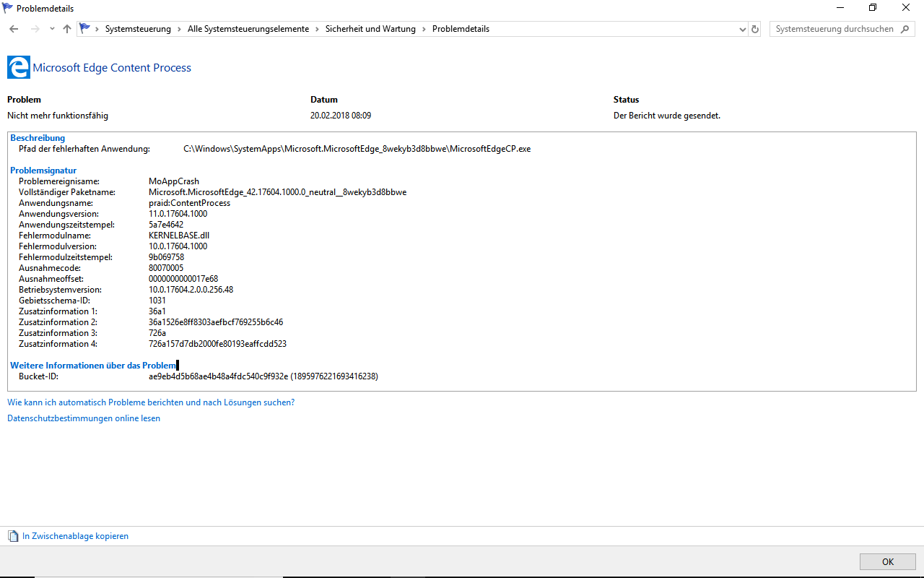Click In Zwischenablage kopieren link
The height and width of the screenshot is (578, 924).
pyautogui.click(x=75, y=536)
